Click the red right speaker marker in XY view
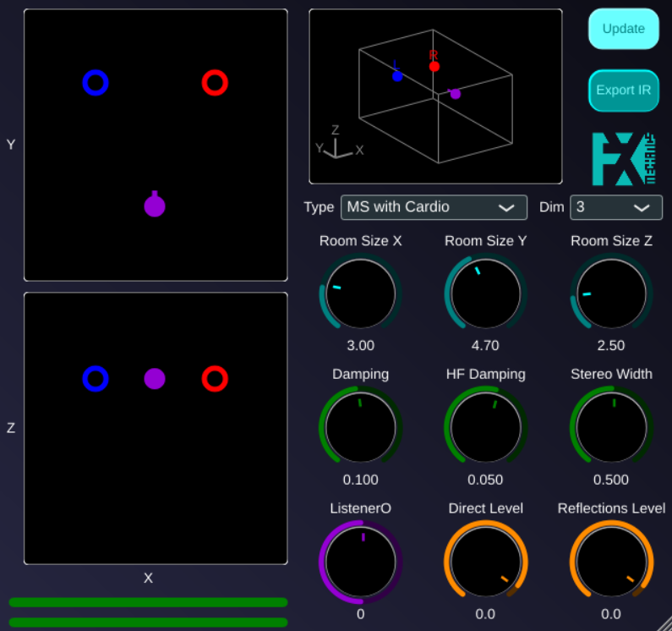 click(x=215, y=83)
